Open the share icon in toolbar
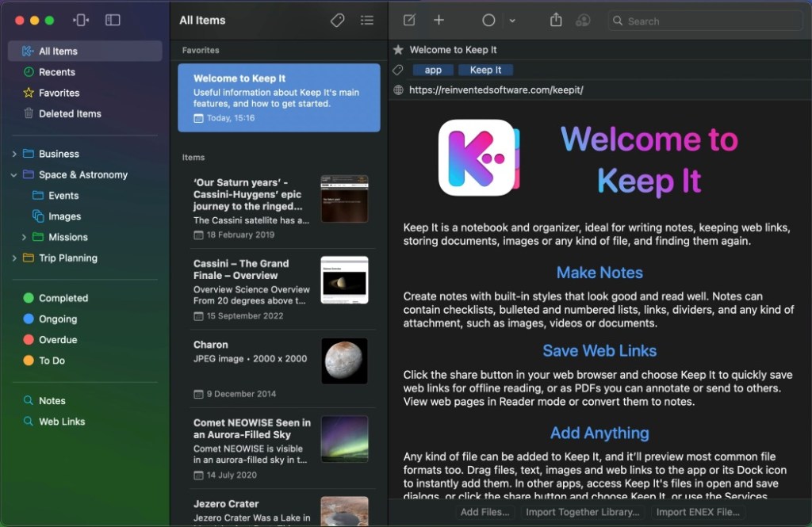Viewport: 812px width, 527px height. [556, 20]
